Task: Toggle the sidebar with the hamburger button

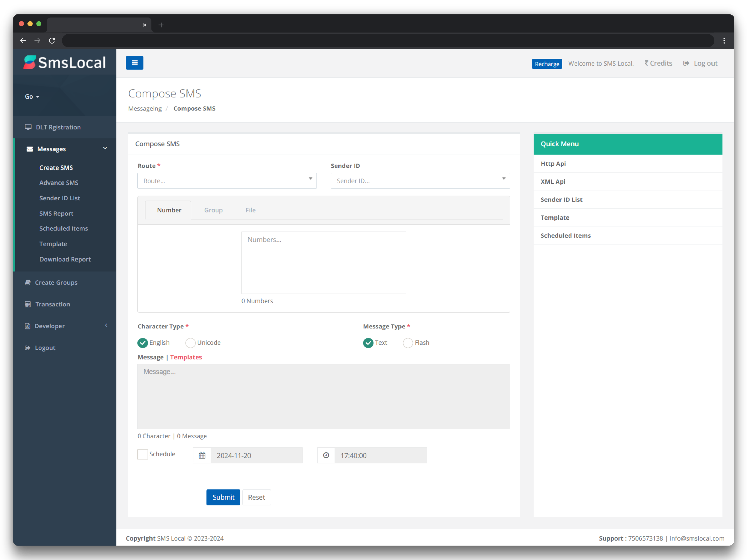Action: tap(134, 63)
